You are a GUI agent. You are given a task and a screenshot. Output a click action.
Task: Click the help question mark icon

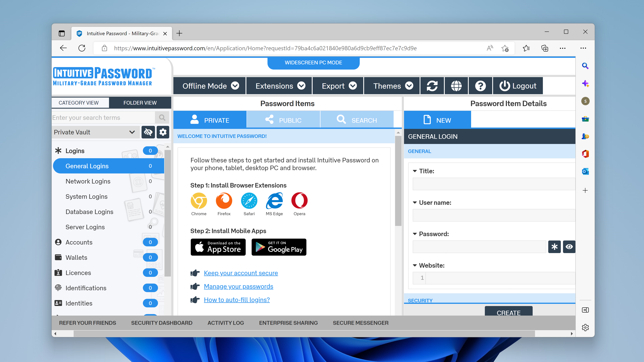click(480, 86)
